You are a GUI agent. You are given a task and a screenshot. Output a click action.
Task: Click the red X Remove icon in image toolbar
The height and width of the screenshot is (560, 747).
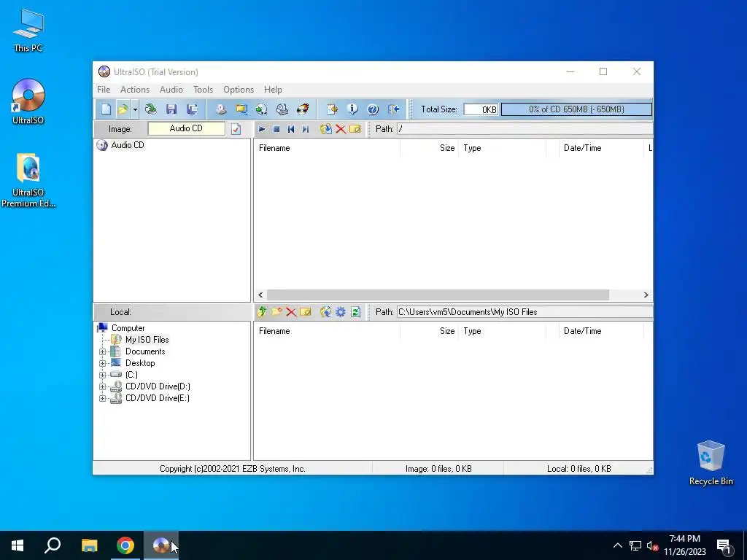(x=341, y=129)
